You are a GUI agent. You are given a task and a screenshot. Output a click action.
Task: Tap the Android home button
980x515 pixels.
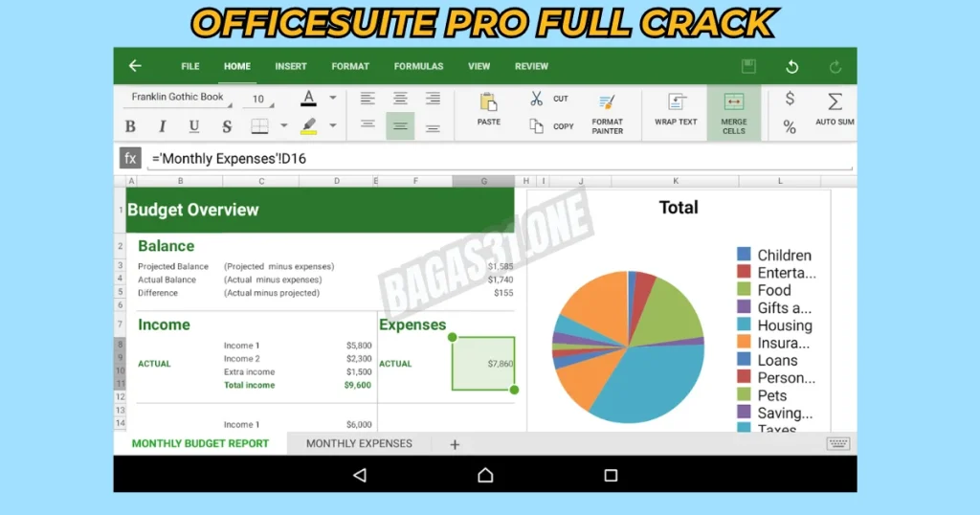485,475
